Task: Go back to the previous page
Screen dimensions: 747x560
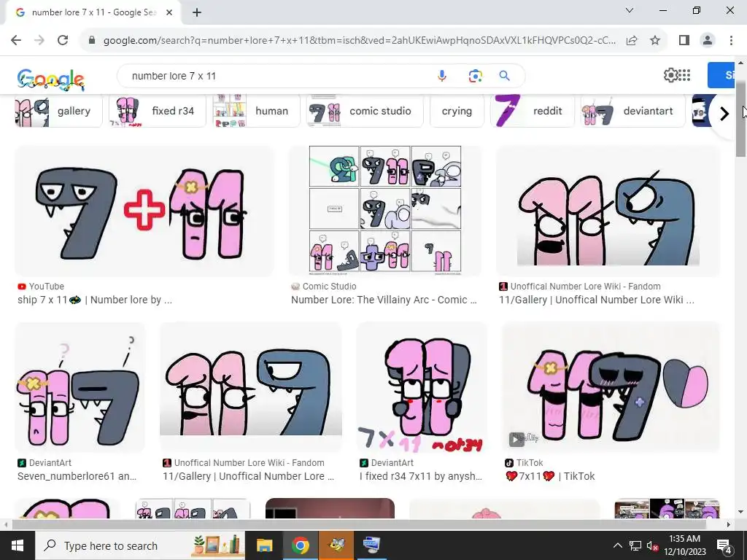Action: click(16, 41)
